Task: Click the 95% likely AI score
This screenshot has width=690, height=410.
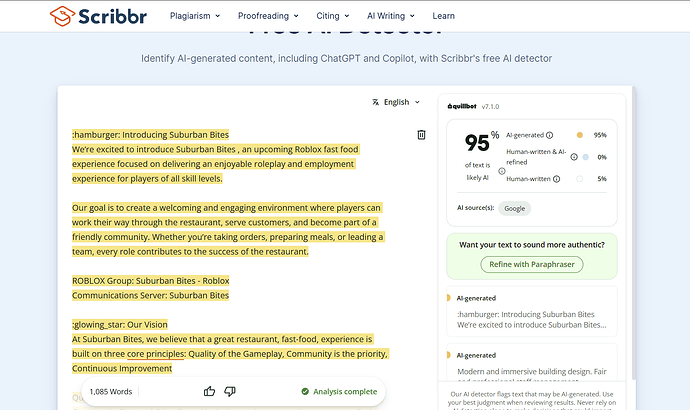Action: coord(481,142)
